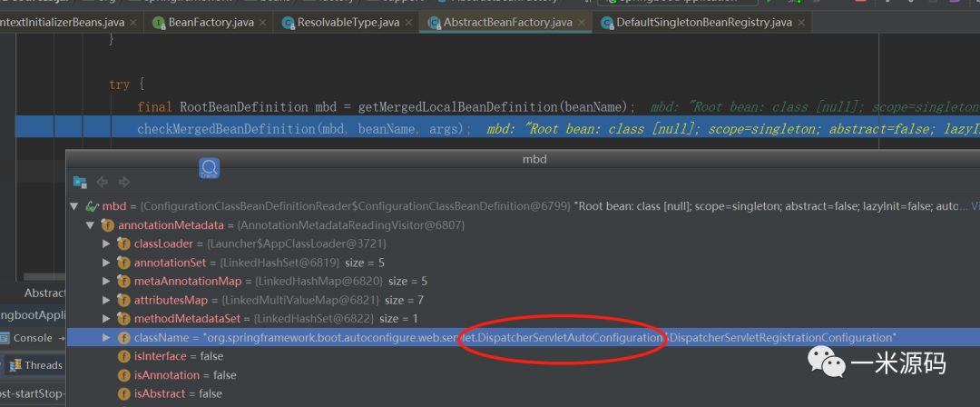Image resolution: width=980 pixels, height=407 pixels.
Task: Select the mbd ConfigurationClassBeanDefinition@6799 root row
Action: 524,206
